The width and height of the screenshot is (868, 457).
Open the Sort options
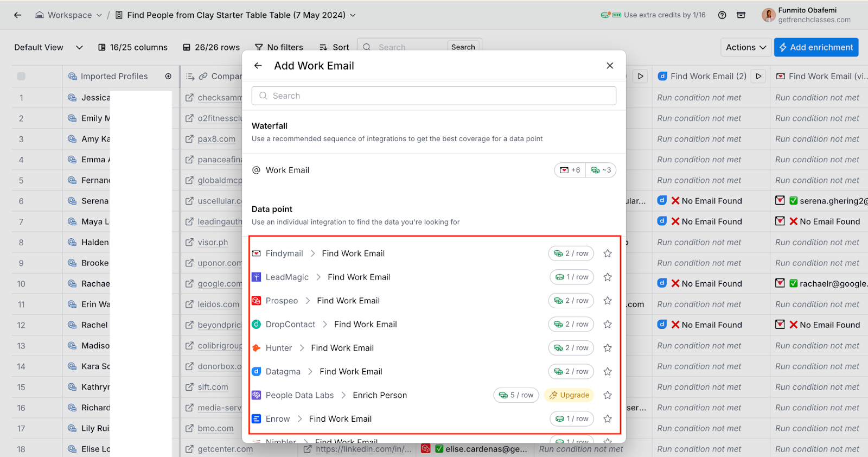click(x=334, y=47)
